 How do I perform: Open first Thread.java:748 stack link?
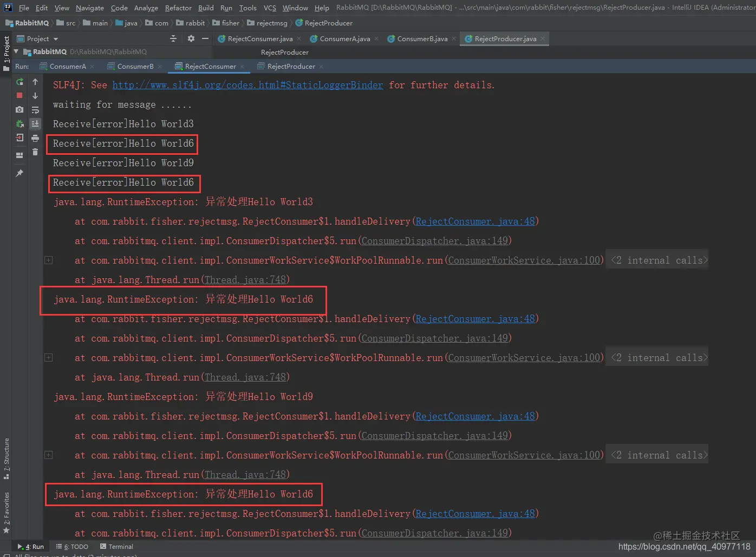245,280
